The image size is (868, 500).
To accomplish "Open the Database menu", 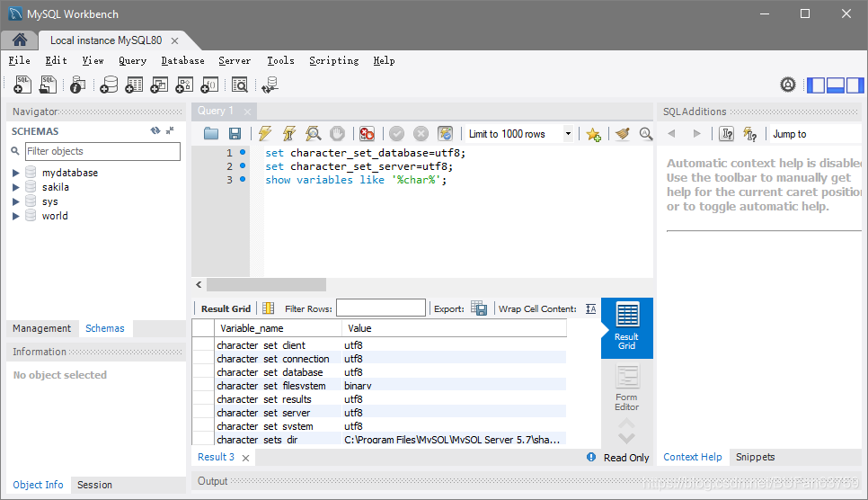I will click(182, 60).
